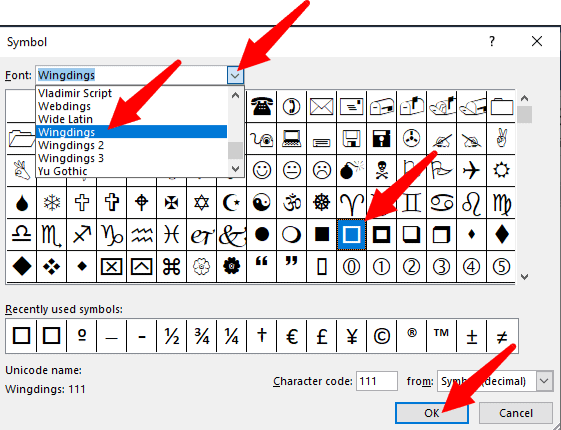This screenshot has height=430, width=561.
Task: Select the telephone symbol in the grid
Action: [262, 106]
